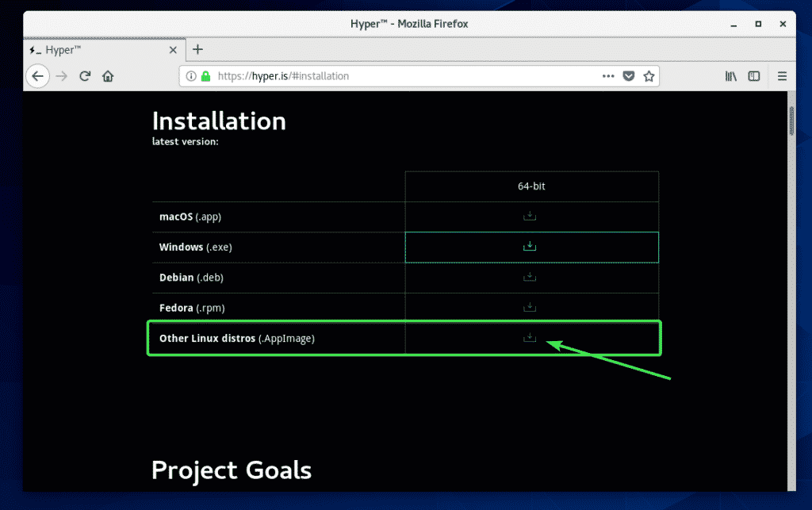
Task: Go to the Firefox home page
Action: tap(108, 77)
